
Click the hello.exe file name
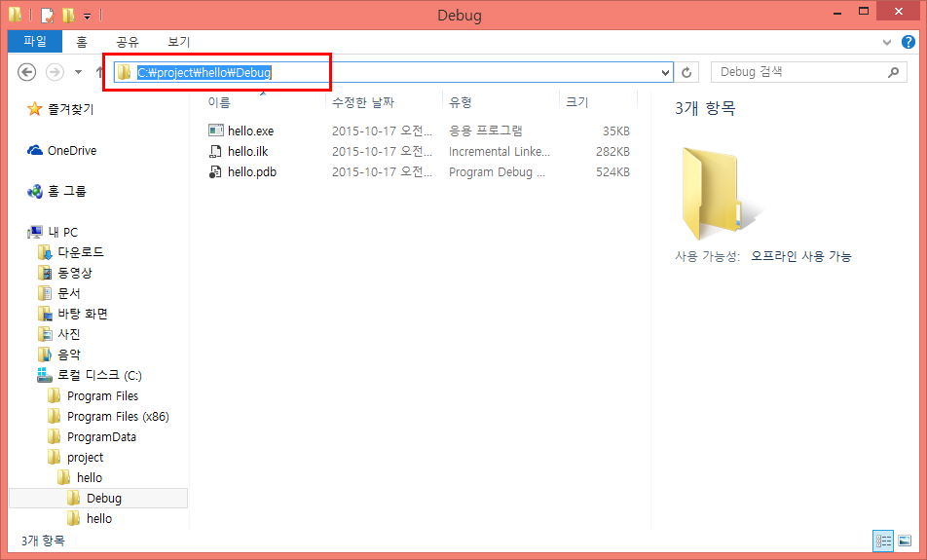[250, 131]
